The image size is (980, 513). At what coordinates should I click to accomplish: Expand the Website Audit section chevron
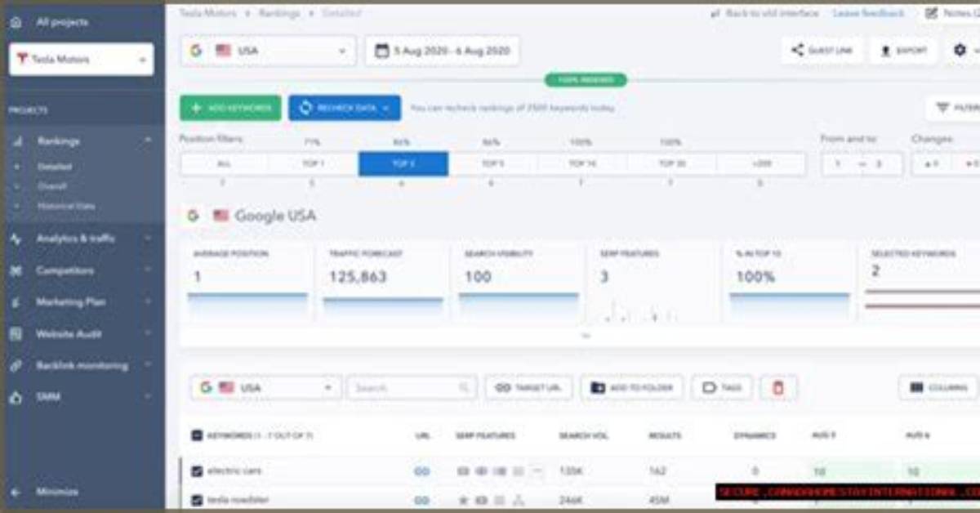(x=148, y=334)
